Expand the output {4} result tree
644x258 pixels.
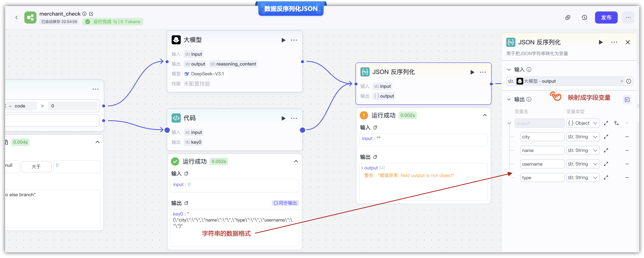(x=362, y=168)
